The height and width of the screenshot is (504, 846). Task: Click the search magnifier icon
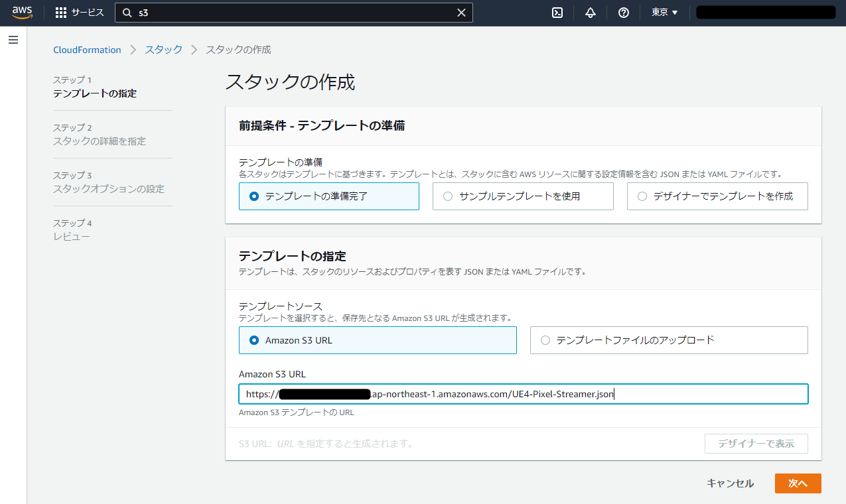coord(127,13)
